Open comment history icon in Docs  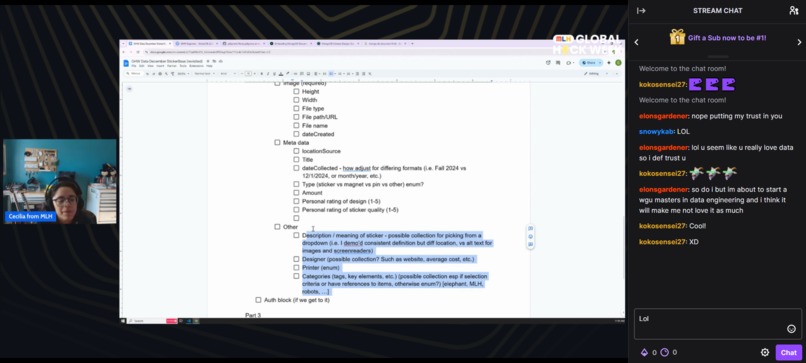tap(558, 63)
